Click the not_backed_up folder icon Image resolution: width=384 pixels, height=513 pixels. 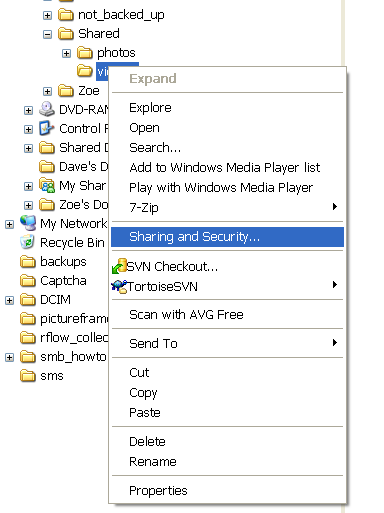(x=66, y=15)
